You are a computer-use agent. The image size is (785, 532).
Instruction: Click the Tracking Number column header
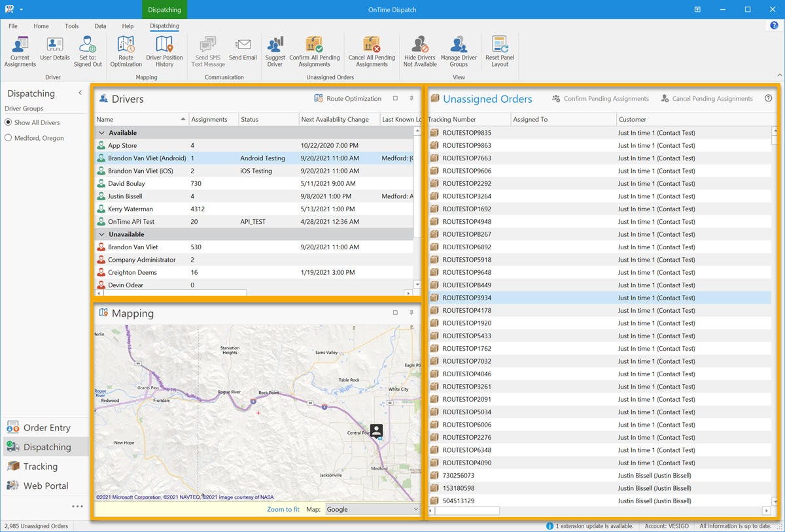point(468,120)
